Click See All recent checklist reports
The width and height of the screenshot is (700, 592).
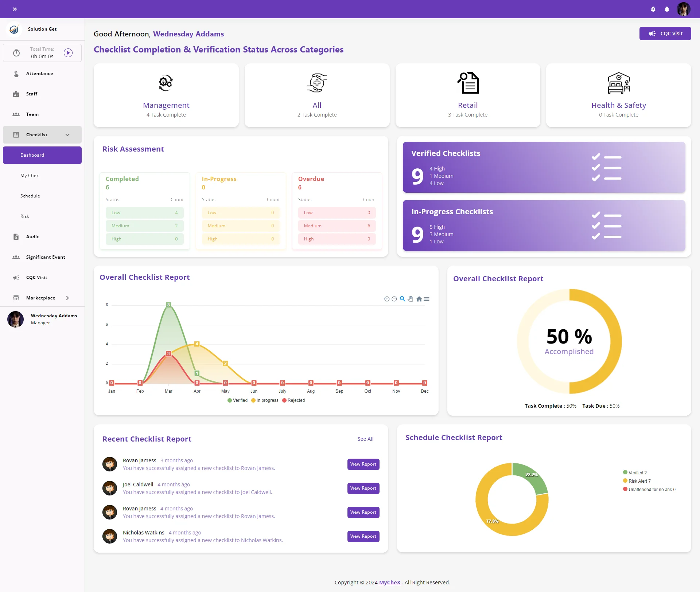[x=365, y=439]
